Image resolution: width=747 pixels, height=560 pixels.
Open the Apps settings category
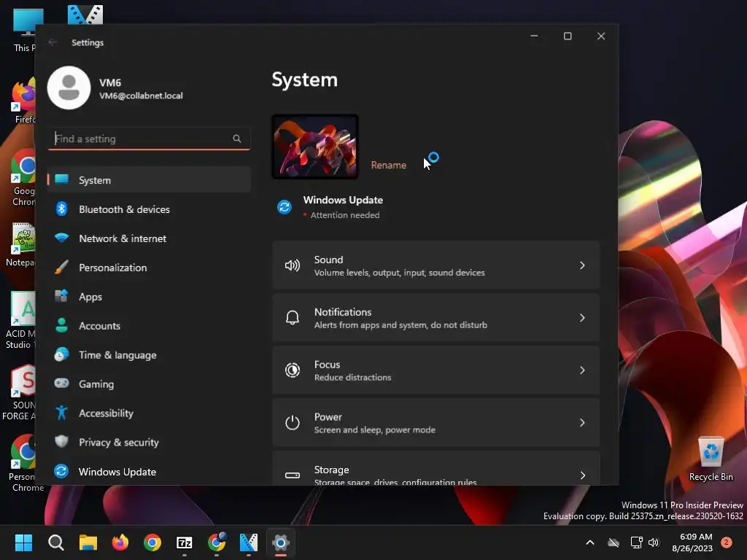click(x=149, y=296)
